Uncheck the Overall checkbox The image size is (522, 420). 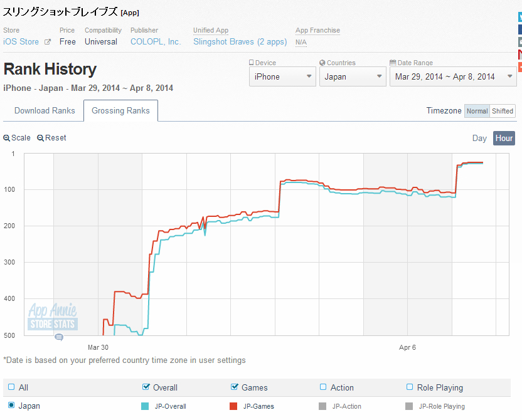coord(146,387)
